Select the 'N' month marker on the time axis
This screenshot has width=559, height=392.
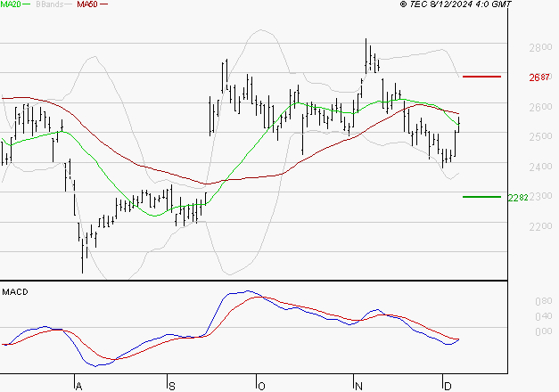(357, 386)
